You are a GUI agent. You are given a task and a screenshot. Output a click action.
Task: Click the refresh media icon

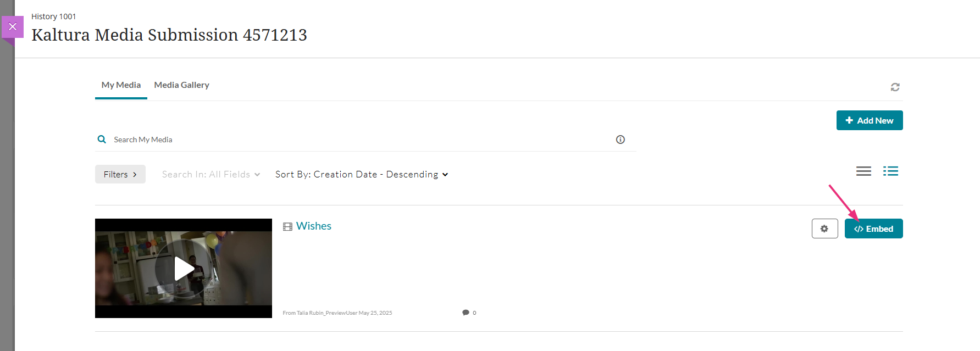[895, 87]
